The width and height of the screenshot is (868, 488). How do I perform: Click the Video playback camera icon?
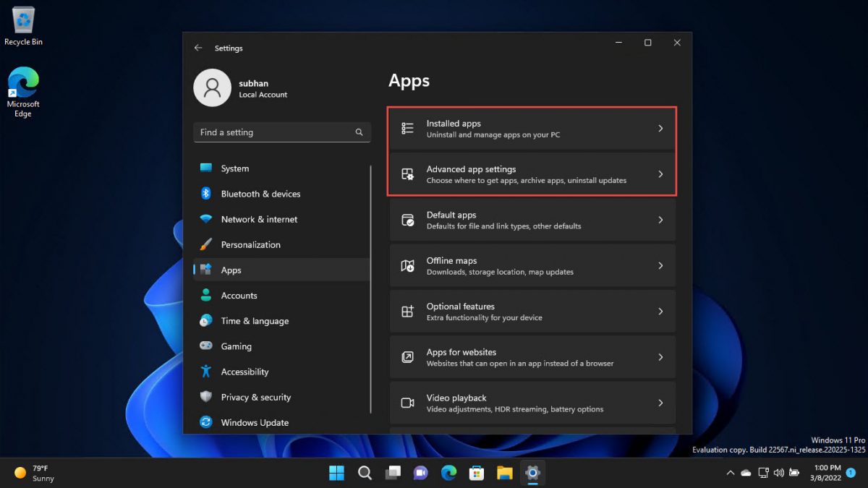click(408, 402)
